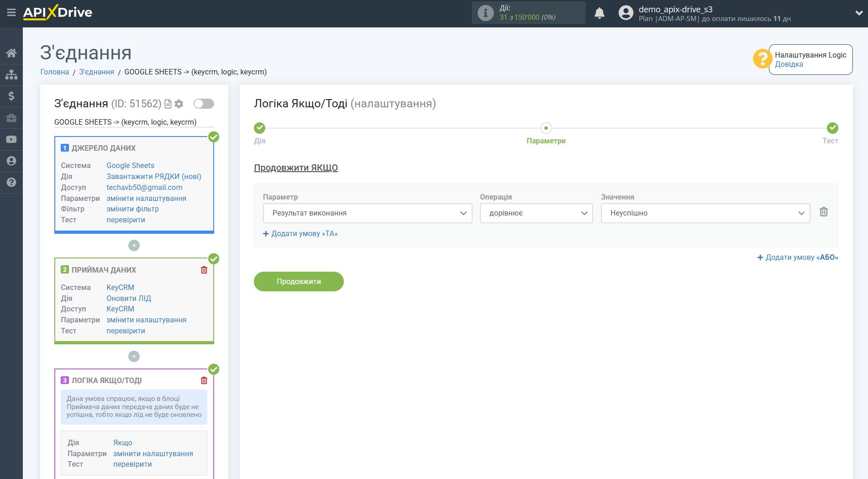
Task: Click the Продовжити button
Action: click(299, 281)
